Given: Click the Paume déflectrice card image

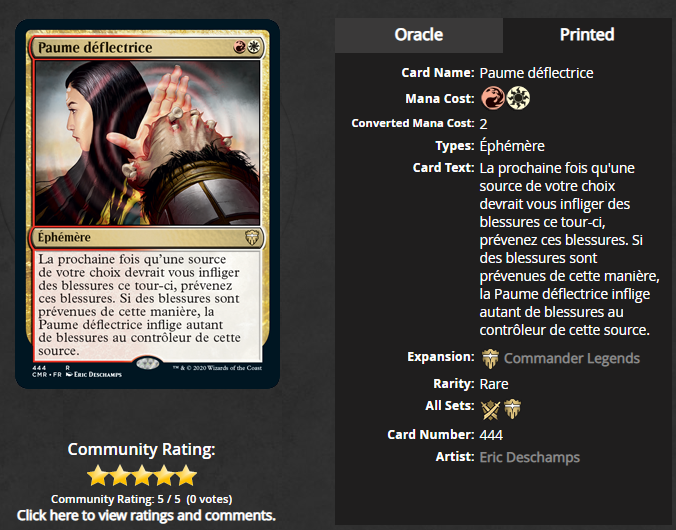Looking at the screenshot, I should [147, 204].
